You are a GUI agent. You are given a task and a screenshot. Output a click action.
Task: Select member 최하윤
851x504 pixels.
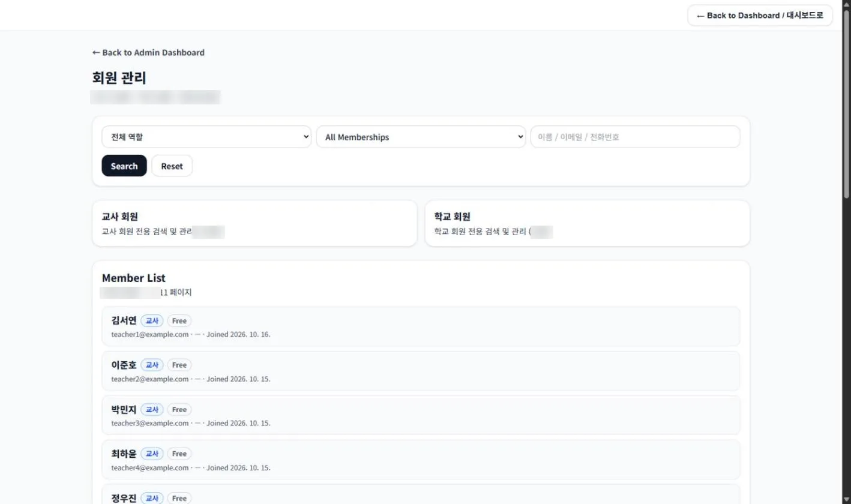pyautogui.click(x=421, y=460)
